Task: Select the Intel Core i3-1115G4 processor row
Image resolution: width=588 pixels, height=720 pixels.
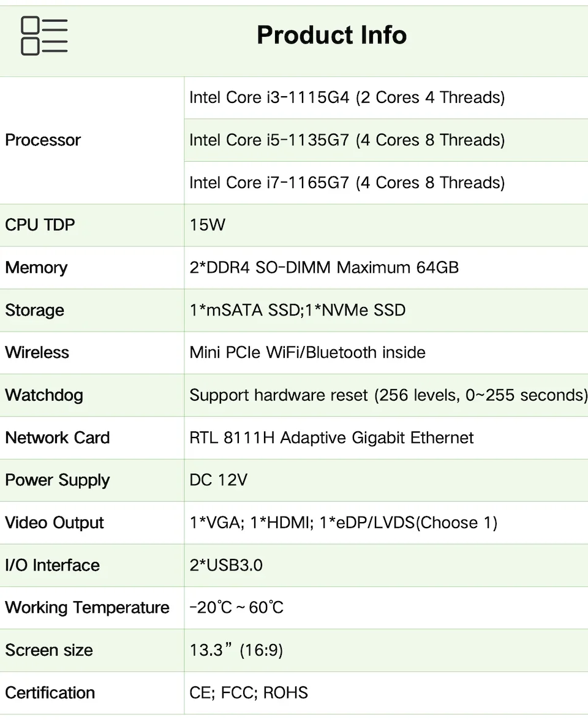Action: click(347, 97)
